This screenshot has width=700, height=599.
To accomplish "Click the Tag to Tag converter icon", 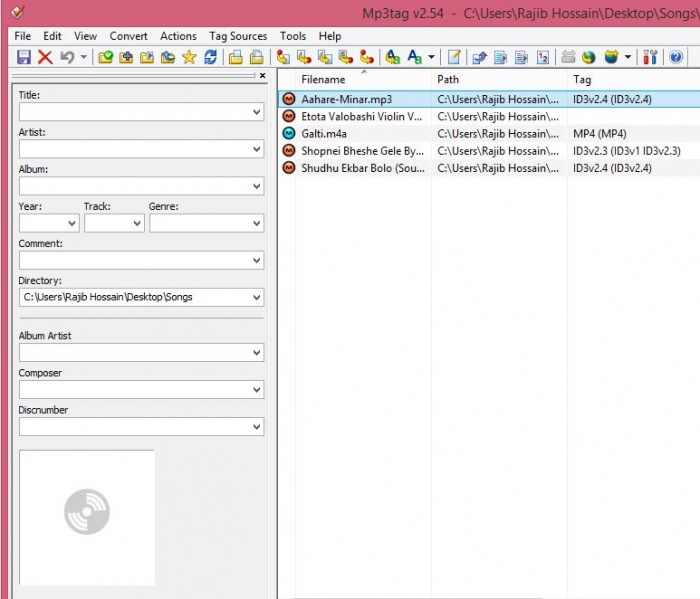I will point(367,57).
